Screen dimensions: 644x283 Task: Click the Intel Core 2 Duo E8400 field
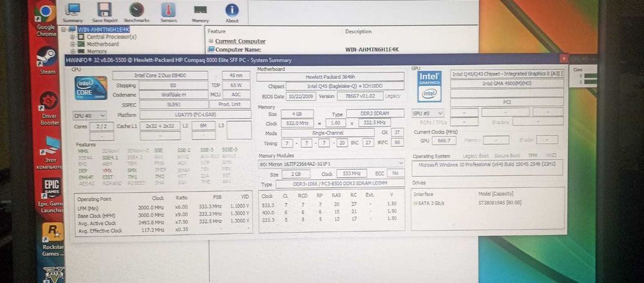click(160, 75)
